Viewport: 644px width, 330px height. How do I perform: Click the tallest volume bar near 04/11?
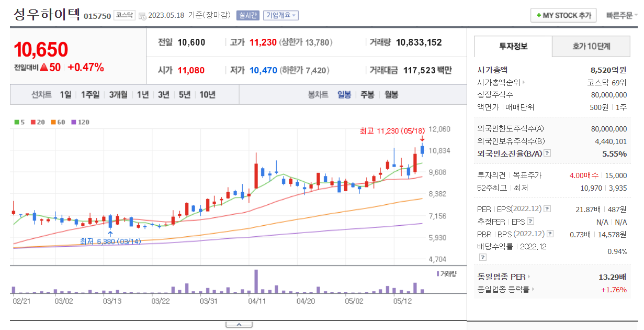click(x=256, y=281)
